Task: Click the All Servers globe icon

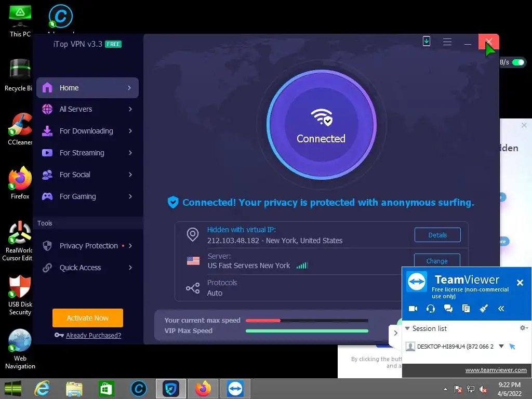Action: tap(47, 109)
